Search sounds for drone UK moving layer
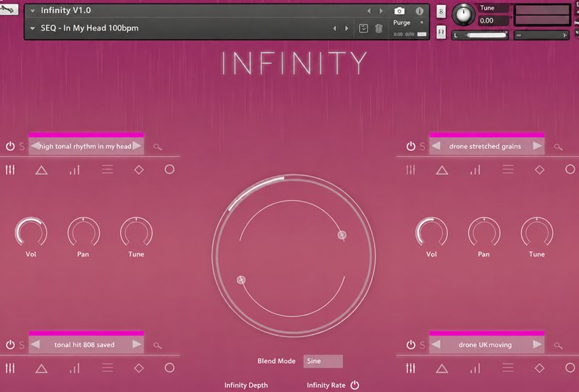579x392 pixels. coord(558,346)
